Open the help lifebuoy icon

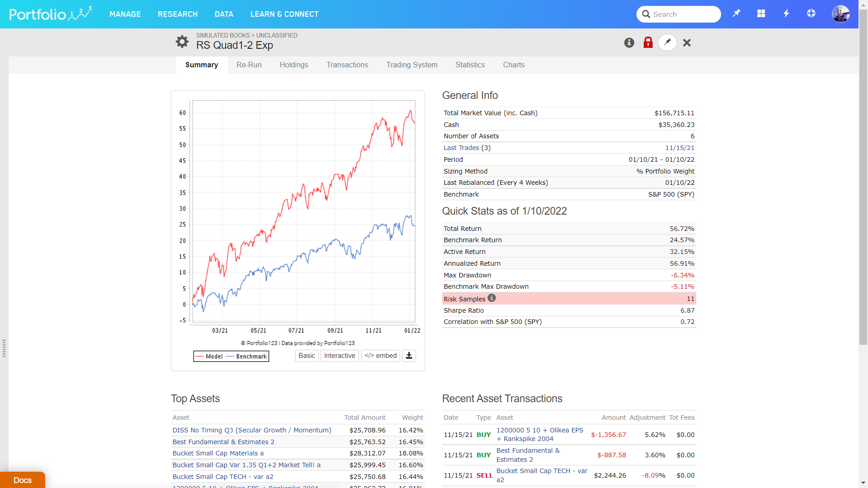811,14
